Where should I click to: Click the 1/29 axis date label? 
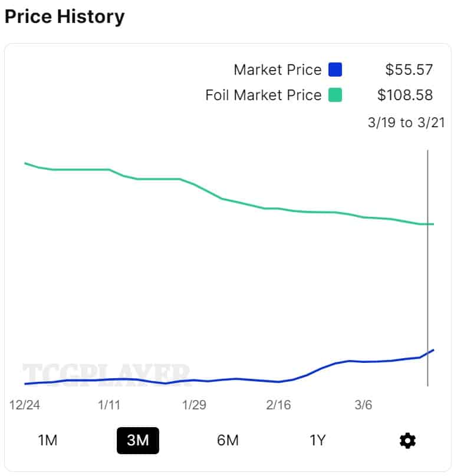pyautogui.click(x=195, y=405)
